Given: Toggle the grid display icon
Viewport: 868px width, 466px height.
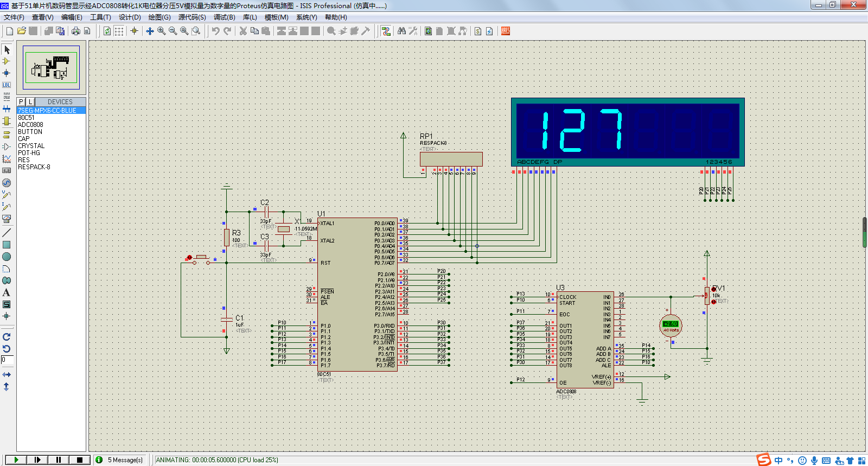Looking at the screenshot, I should pos(119,31).
